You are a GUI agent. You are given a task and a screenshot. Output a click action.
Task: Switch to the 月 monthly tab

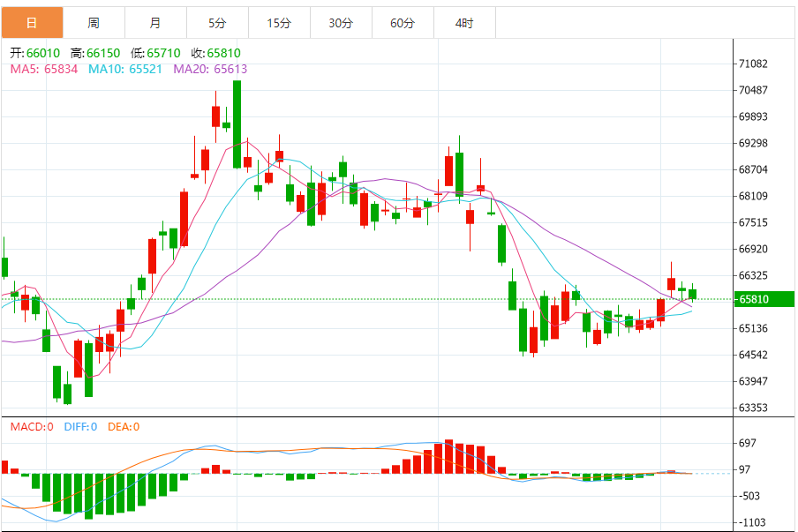tap(155, 23)
